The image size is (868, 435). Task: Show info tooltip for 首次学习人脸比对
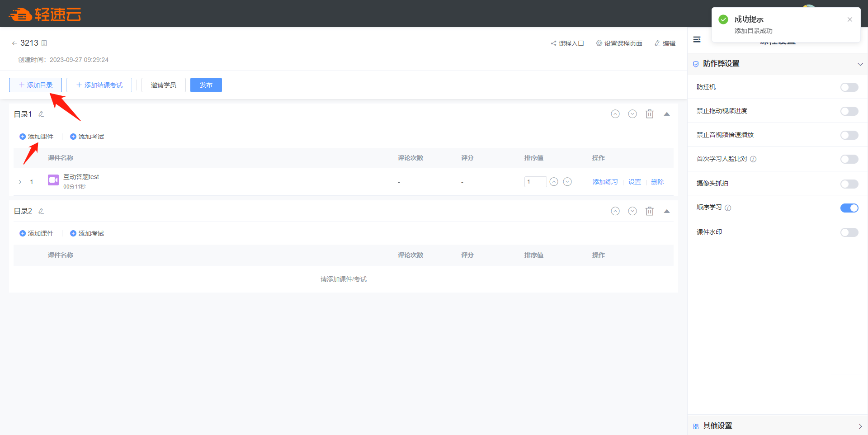point(753,159)
